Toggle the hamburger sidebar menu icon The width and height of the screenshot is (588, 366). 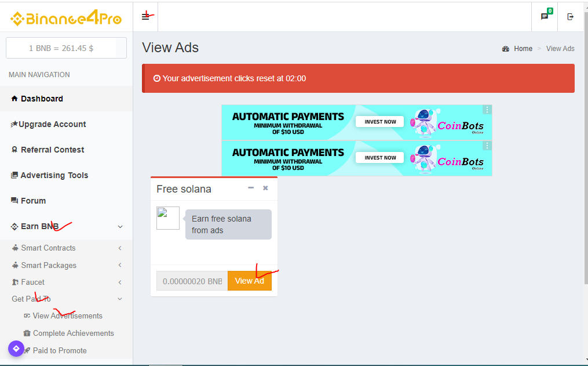pos(145,16)
